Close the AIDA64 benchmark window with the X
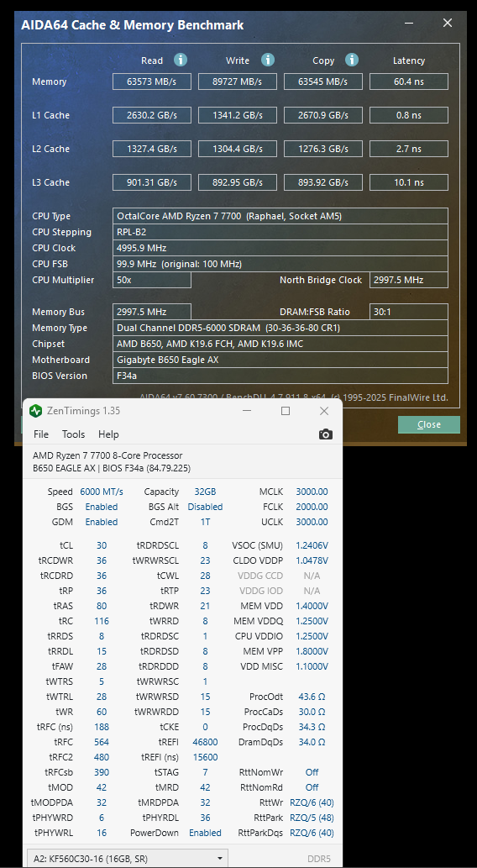The height and width of the screenshot is (868, 477). pyautogui.click(x=448, y=23)
